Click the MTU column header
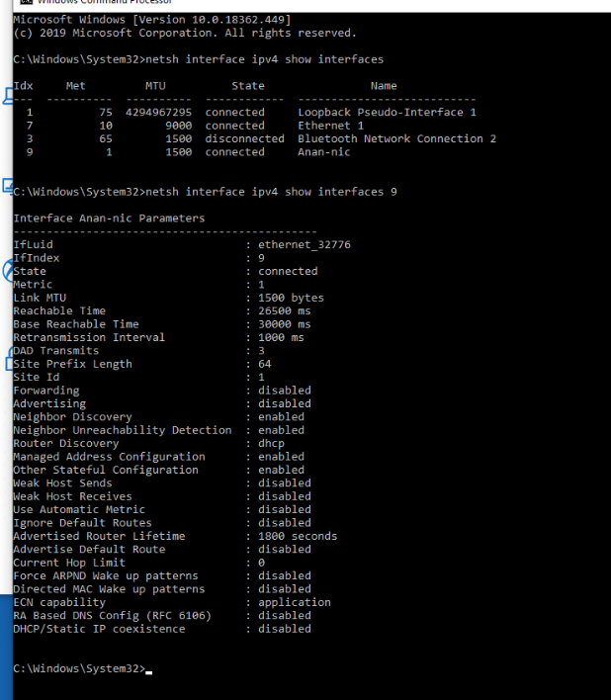Viewport: 611px width, 700px height. click(x=155, y=86)
